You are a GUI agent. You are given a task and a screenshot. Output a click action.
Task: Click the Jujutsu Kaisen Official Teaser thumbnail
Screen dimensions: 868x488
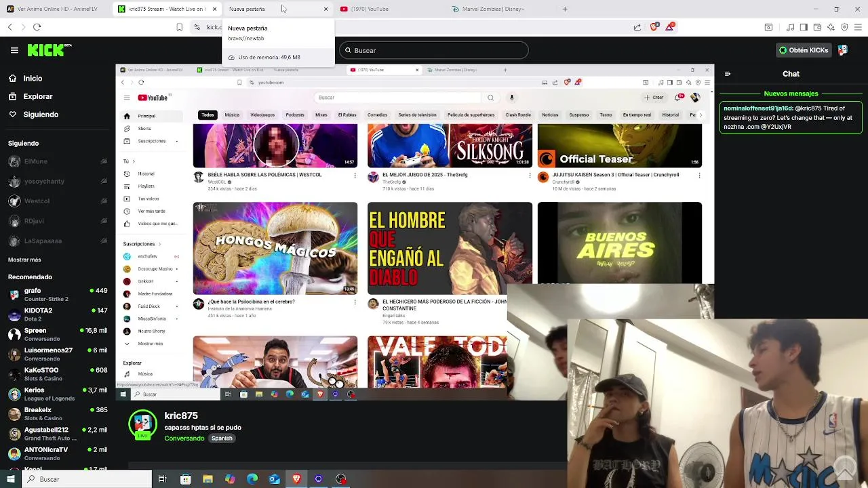[620, 146]
